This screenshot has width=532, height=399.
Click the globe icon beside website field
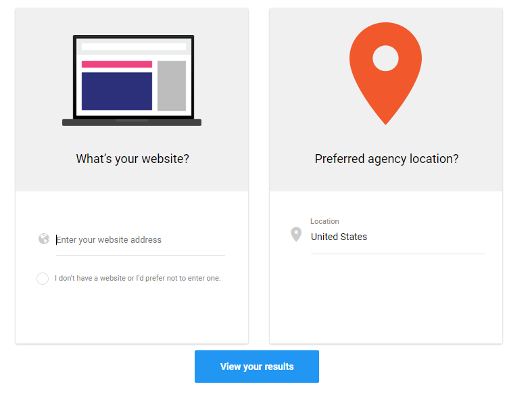[44, 239]
